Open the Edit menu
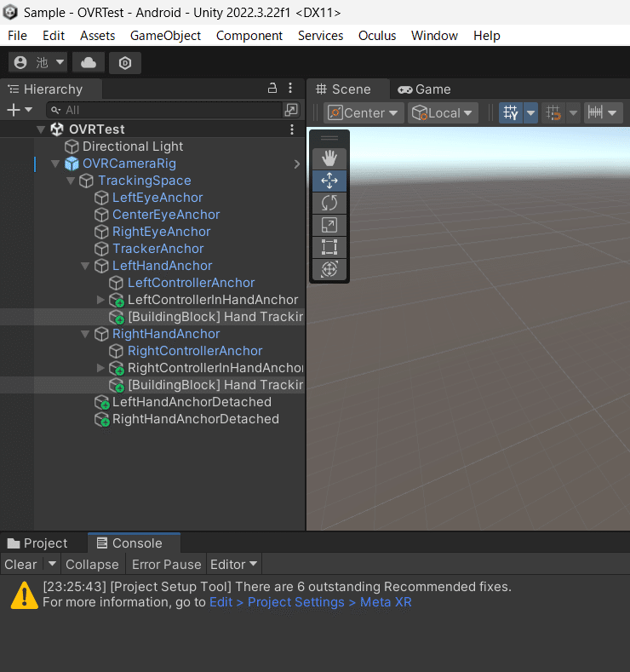630x672 pixels. tap(54, 36)
